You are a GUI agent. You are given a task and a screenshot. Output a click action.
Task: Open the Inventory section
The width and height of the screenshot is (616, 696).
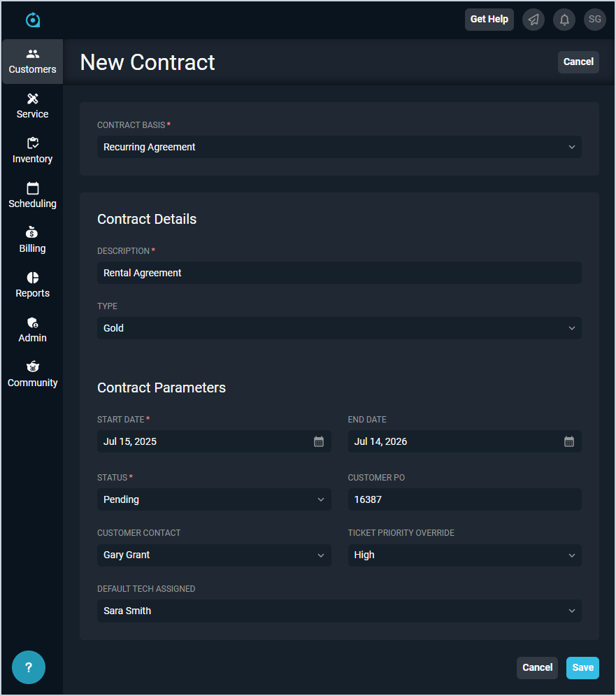[33, 151]
